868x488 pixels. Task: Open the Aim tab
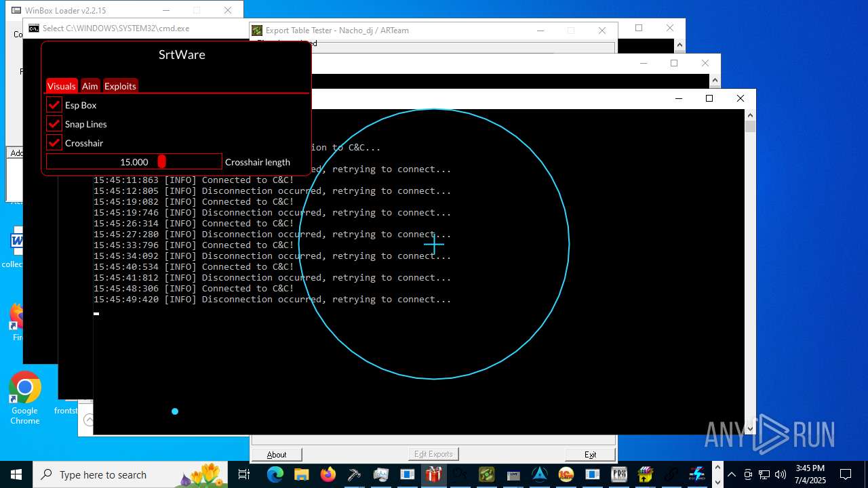pyautogui.click(x=90, y=86)
